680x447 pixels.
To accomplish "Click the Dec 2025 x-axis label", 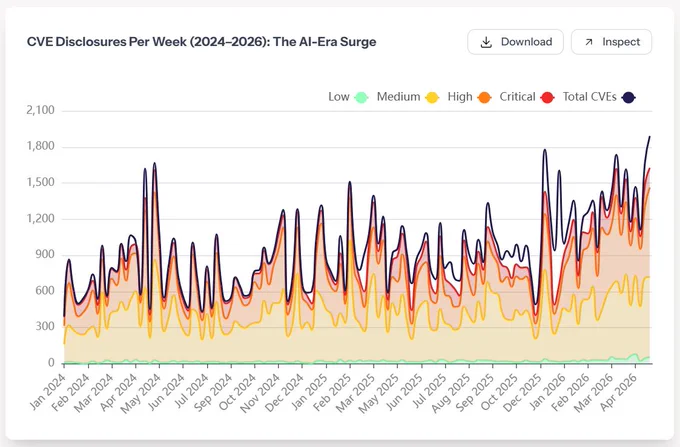I will click(x=523, y=391).
